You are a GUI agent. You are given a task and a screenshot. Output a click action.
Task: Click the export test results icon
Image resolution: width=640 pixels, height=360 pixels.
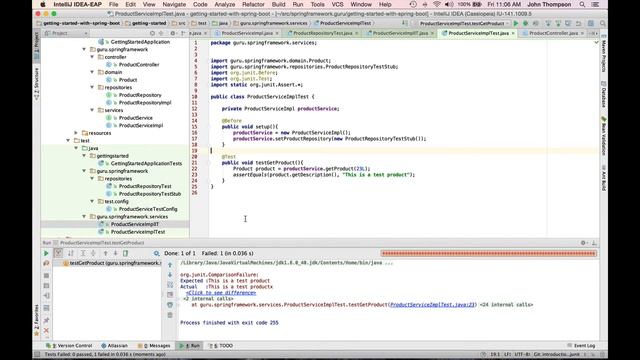click(126, 253)
